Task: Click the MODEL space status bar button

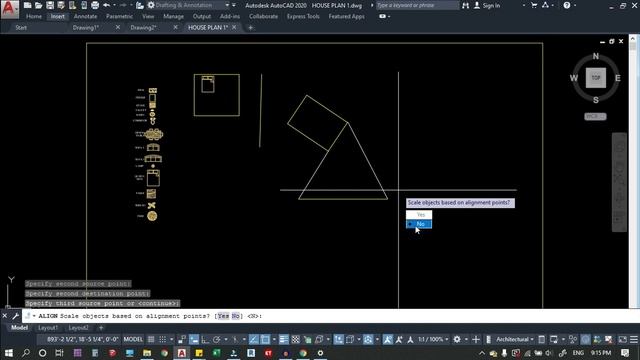Action: pyautogui.click(x=133, y=339)
